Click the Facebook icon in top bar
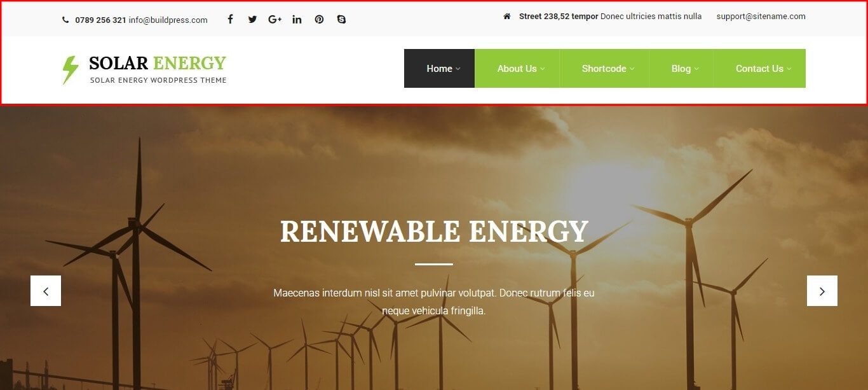The height and width of the screenshot is (390, 868). point(230,19)
